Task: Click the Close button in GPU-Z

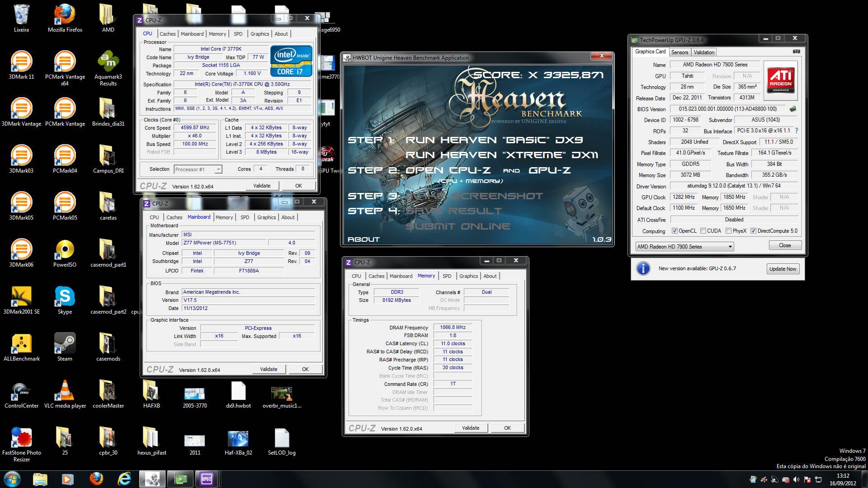Action: point(785,245)
